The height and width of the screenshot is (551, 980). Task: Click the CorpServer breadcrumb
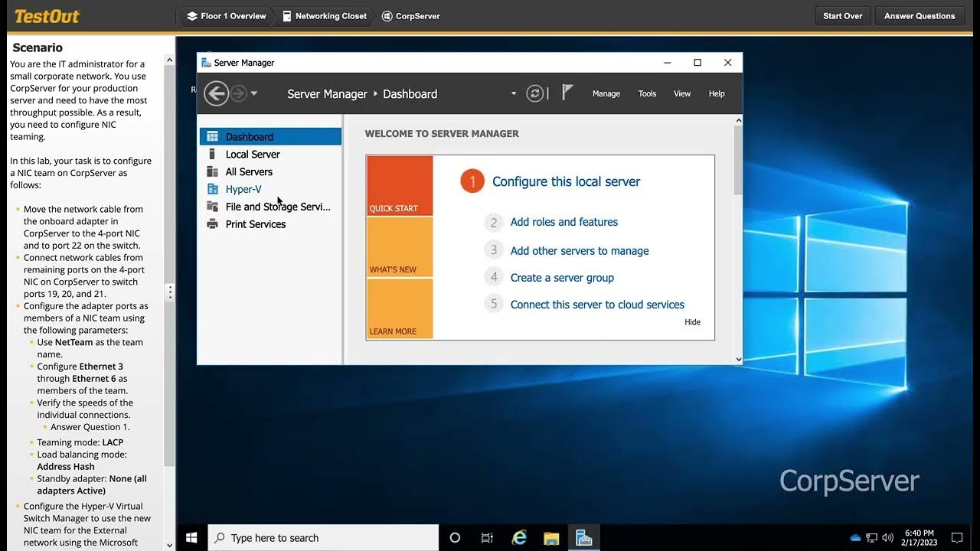pos(411,15)
